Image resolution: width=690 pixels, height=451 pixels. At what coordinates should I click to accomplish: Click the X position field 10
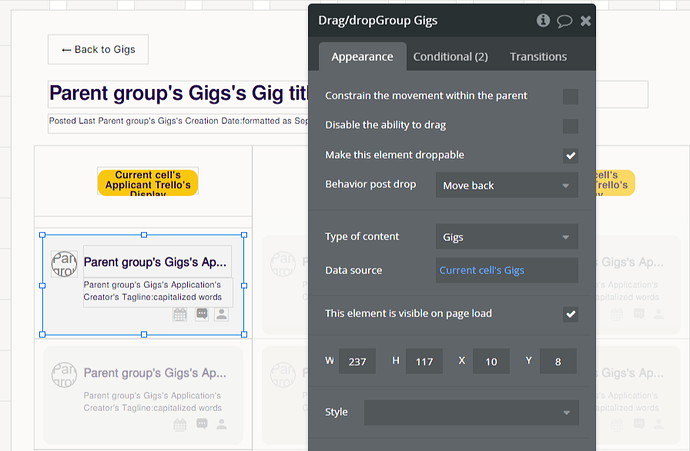[491, 361]
